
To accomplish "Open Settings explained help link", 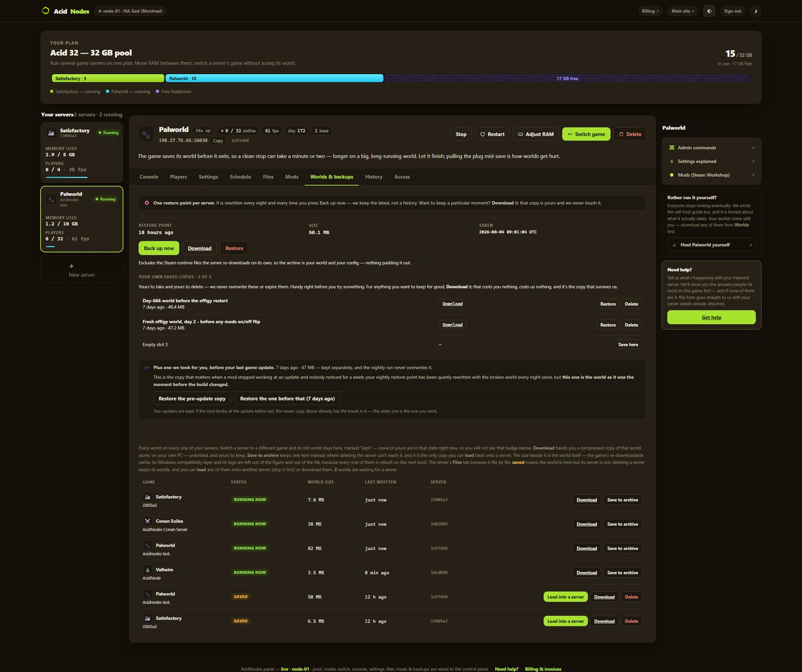I will point(711,161).
